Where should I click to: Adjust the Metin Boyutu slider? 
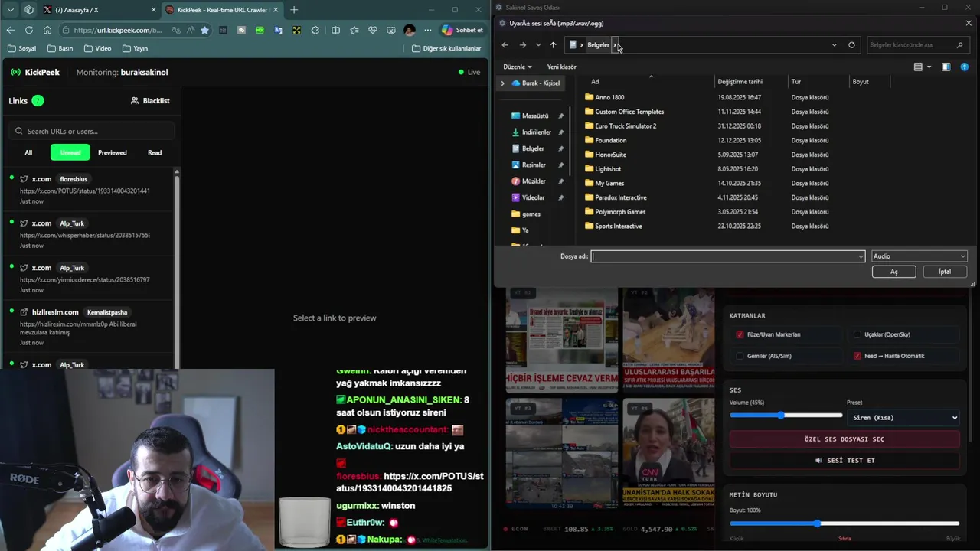pyautogui.click(x=844, y=523)
